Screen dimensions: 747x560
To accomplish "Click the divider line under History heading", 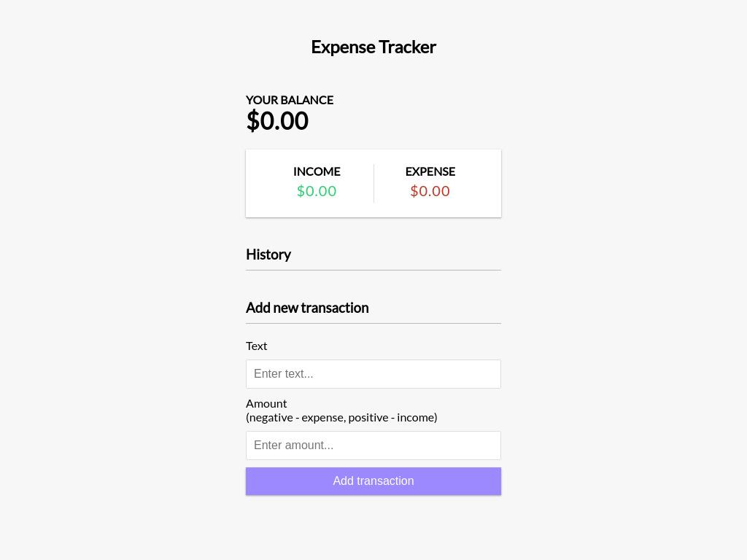I will tap(373, 270).
